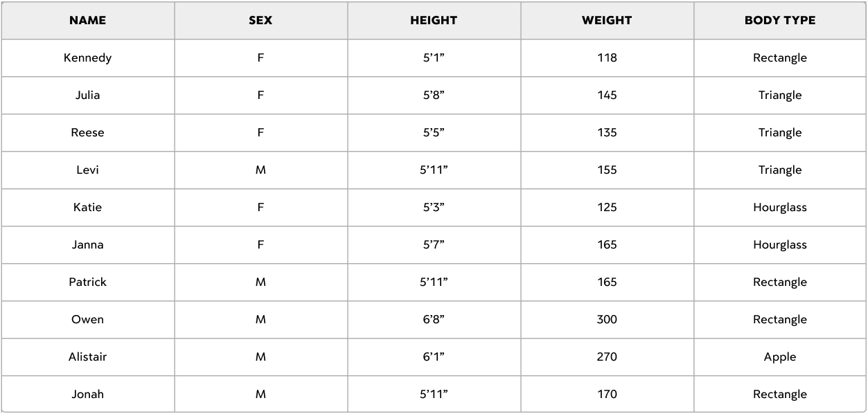The width and height of the screenshot is (868, 414).
Task: Select the WEIGHT column header
Action: 608,21
